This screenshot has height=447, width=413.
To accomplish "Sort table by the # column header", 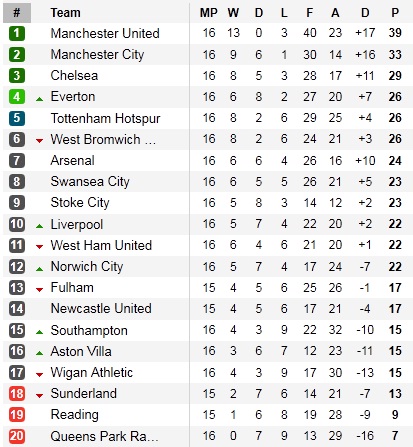I will pyautogui.click(x=17, y=13).
